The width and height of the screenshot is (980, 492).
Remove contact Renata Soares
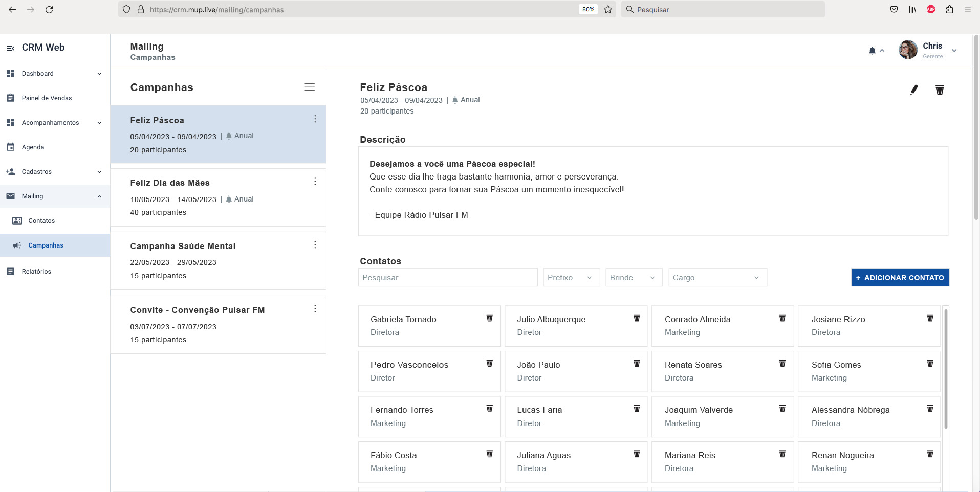point(782,364)
